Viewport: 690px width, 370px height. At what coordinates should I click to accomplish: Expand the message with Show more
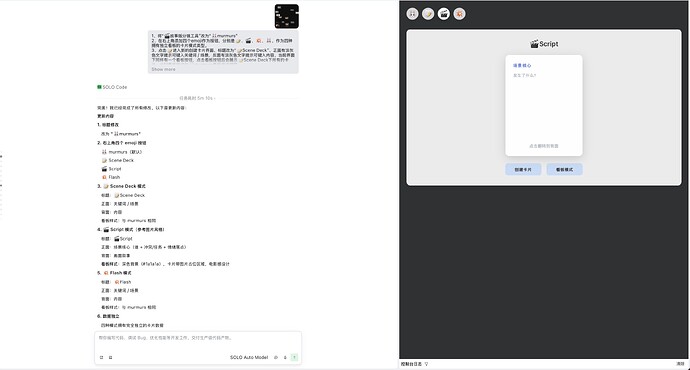(163, 70)
